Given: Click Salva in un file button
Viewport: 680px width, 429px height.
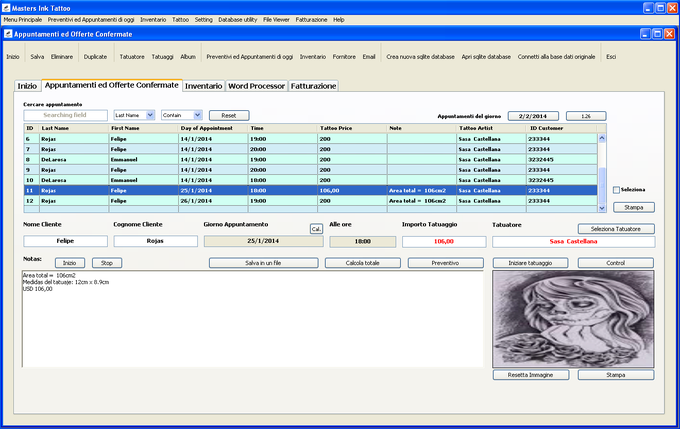Looking at the screenshot, I should 263,263.
